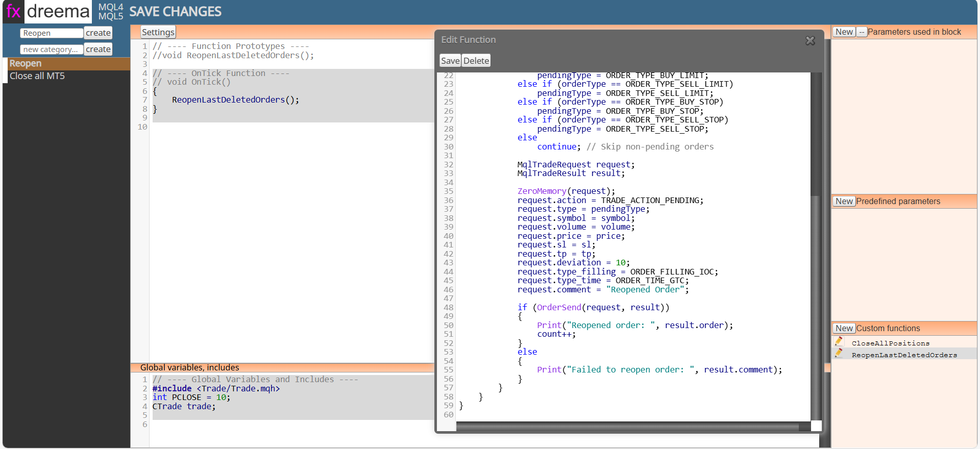Click the int PCLOSE = 10; line
This screenshot has width=980, height=449.
coord(191,397)
